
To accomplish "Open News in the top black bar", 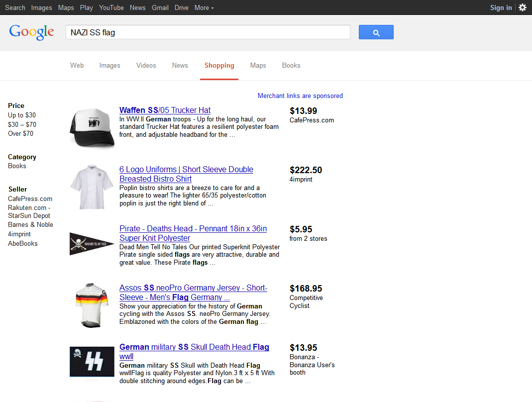I will pos(137,7).
